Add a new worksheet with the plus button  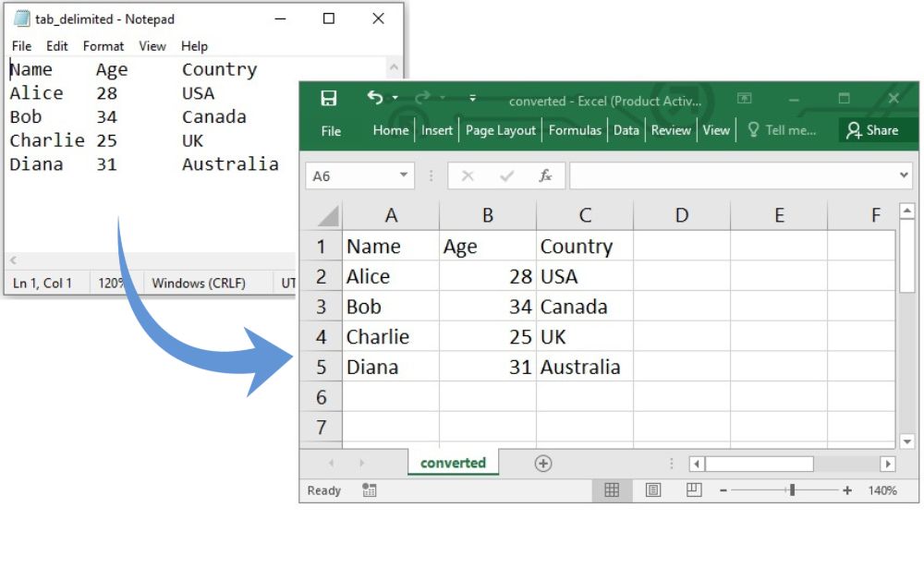(x=543, y=463)
